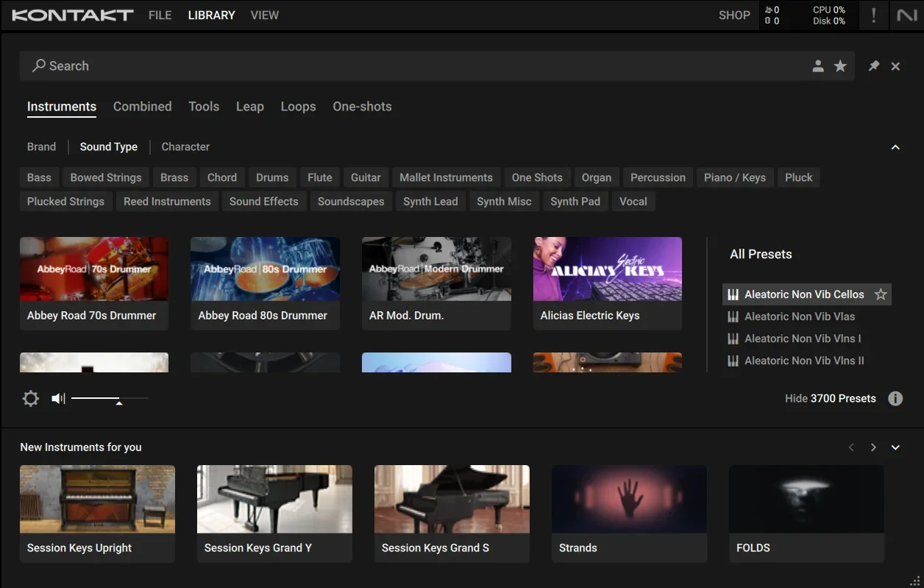Open the Strands instrument card

(x=629, y=514)
